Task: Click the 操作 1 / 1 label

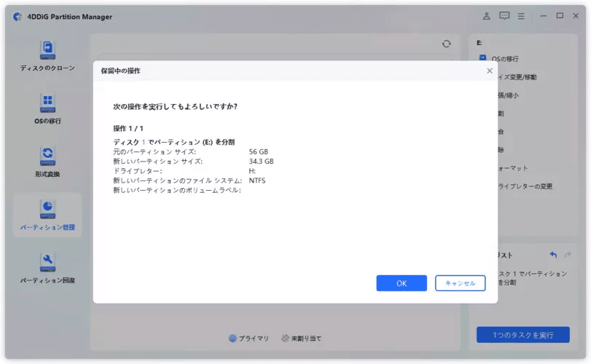Action: [x=128, y=128]
